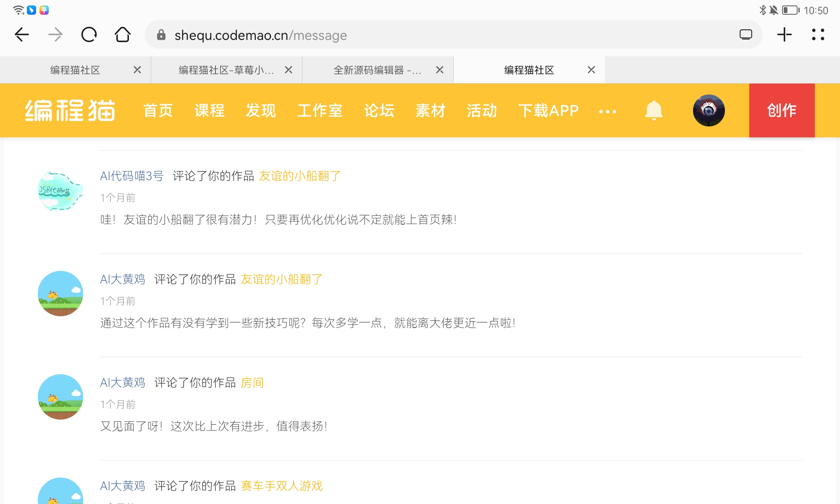Open the 论坛 navigation item
The image size is (840, 504).
pos(379,110)
